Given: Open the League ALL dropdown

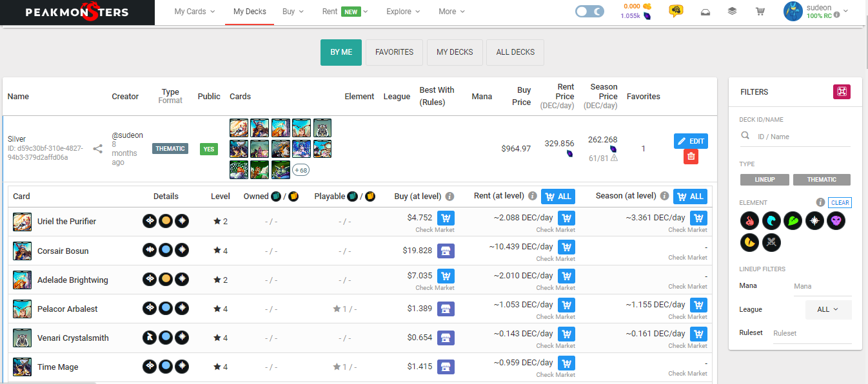Looking at the screenshot, I should pyautogui.click(x=828, y=309).
